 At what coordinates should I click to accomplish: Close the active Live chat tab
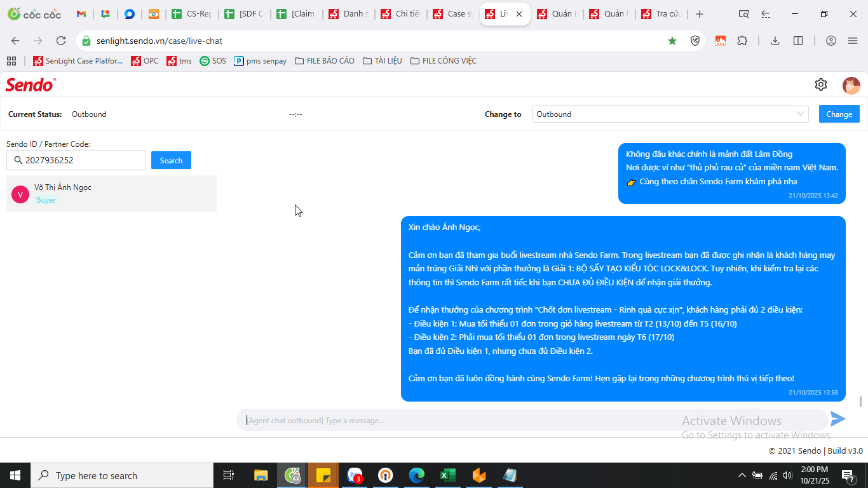(x=519, y=14)
